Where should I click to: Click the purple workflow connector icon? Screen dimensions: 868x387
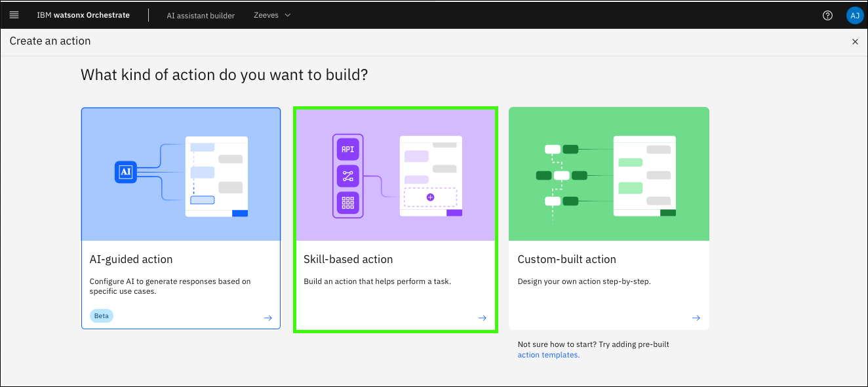347,176
